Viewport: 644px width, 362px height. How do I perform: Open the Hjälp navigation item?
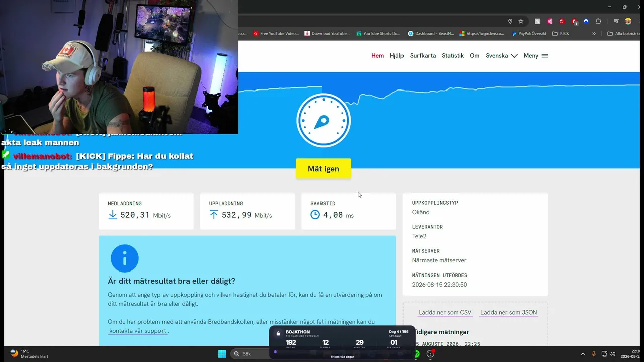point(397,56)
